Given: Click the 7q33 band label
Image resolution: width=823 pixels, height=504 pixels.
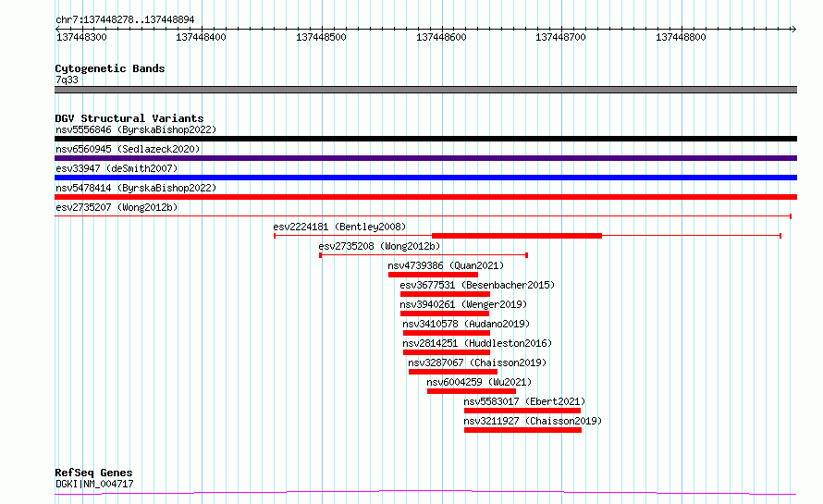Looking at the screenshot, I should pos(67,80).
